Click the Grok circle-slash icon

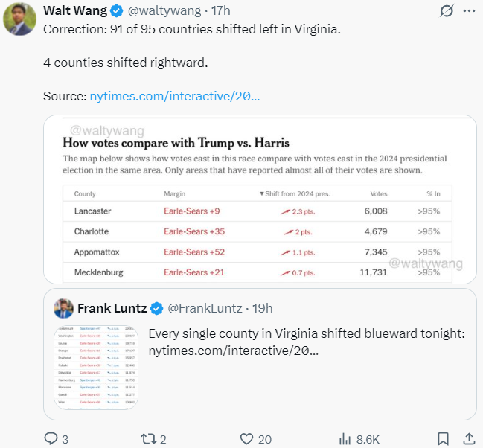[447, 11]
